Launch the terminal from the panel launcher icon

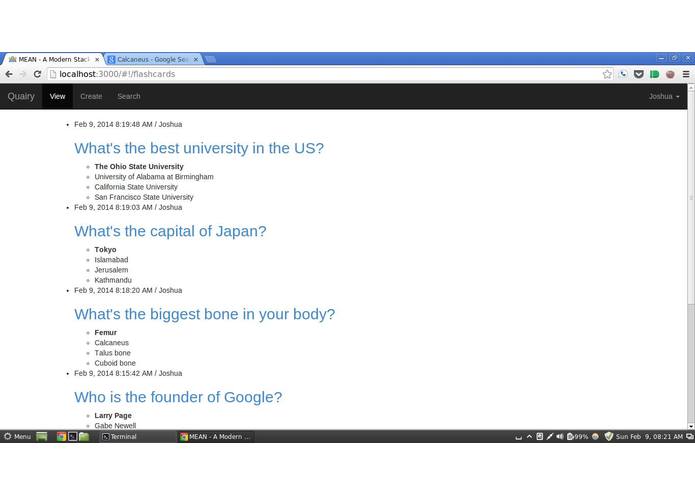73,436
